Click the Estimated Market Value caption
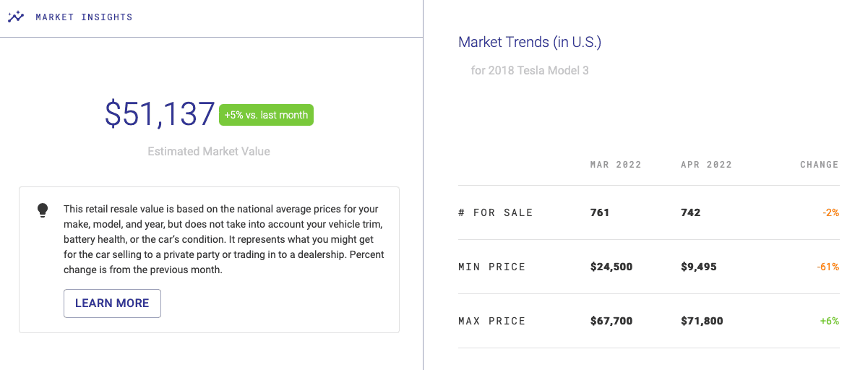 [209, 152]
